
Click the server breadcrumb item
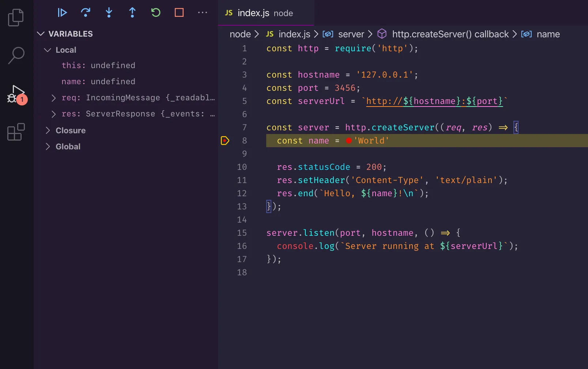(x=343, y=34)
